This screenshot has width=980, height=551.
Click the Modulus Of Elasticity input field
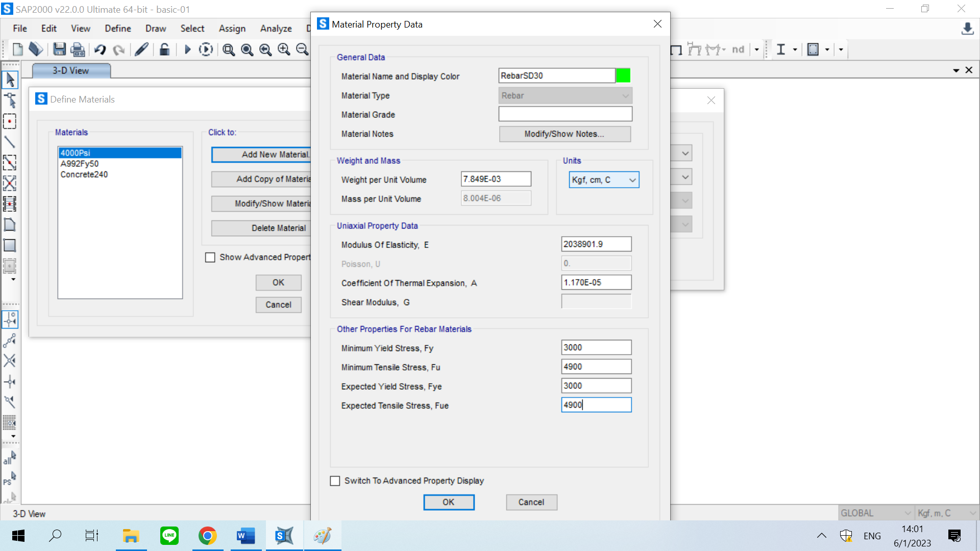pyautogui.click(x=596, y=244)
